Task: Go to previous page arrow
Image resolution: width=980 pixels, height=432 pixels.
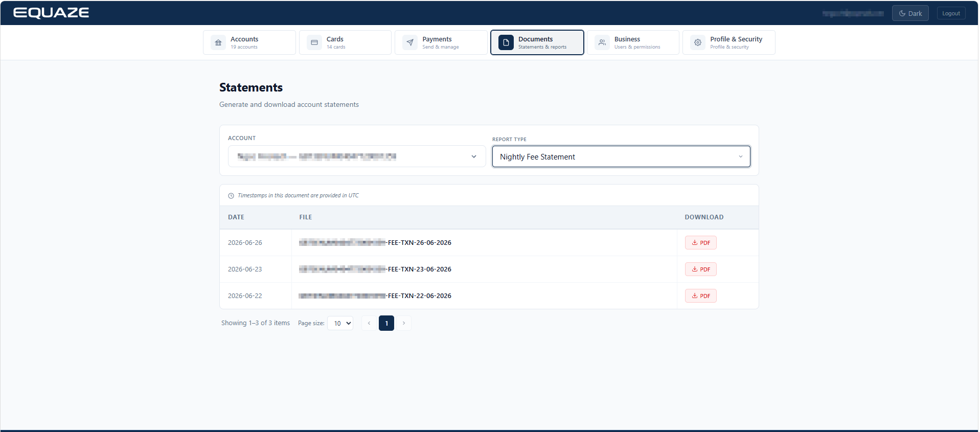Action: tap(369, 323)
